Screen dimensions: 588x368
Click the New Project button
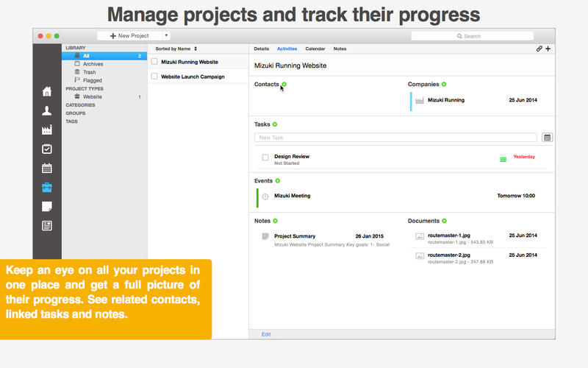click(x=129, y=35)
